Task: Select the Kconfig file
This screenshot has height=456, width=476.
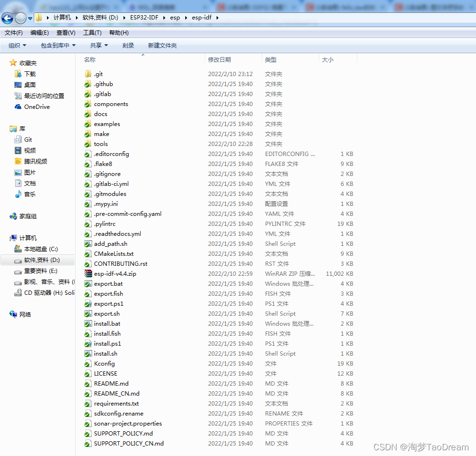Action: click(105, 364)
